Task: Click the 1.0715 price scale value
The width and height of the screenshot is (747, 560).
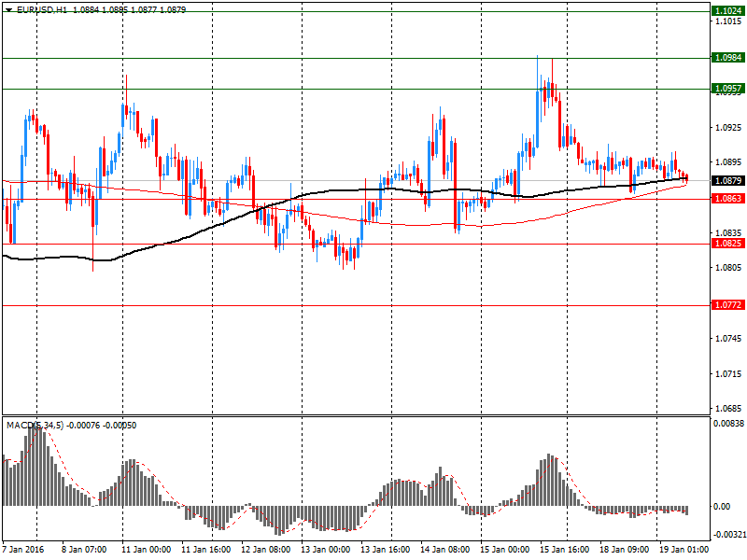Action: tap(728, 374)
